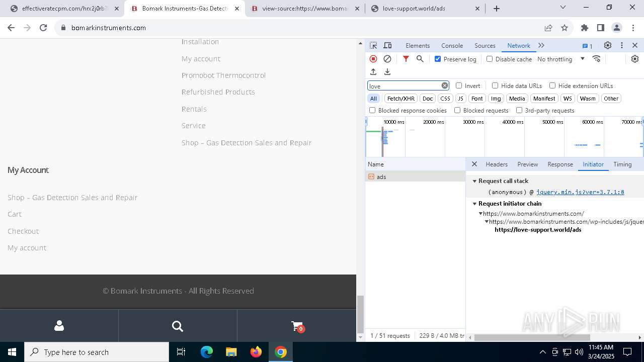Open the new tab plus button
This screenshot has height=362, width=644.
tap(497, 9)
